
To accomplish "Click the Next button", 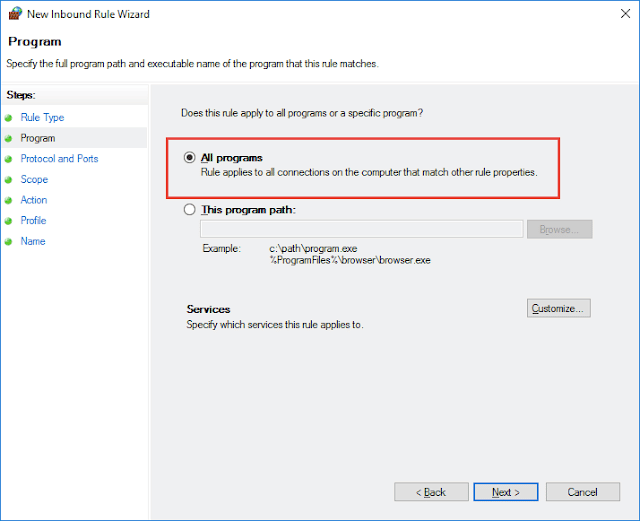I will tap(506, 492).
